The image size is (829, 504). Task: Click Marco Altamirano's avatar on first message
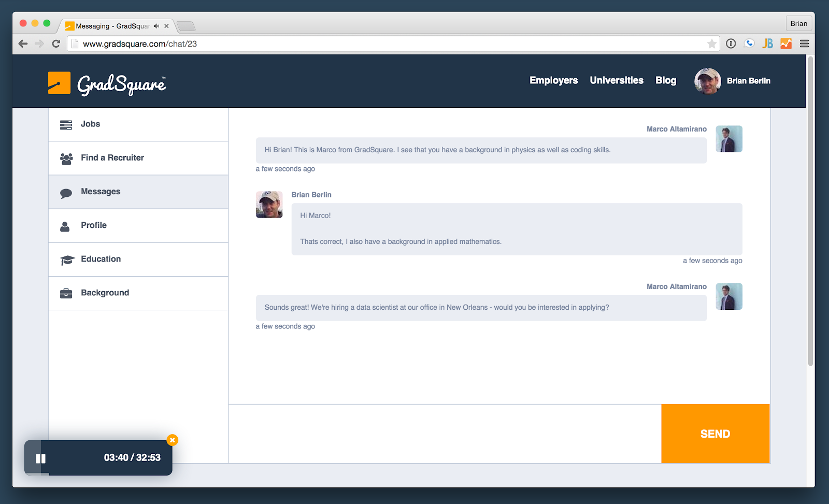tap(729, 139)
